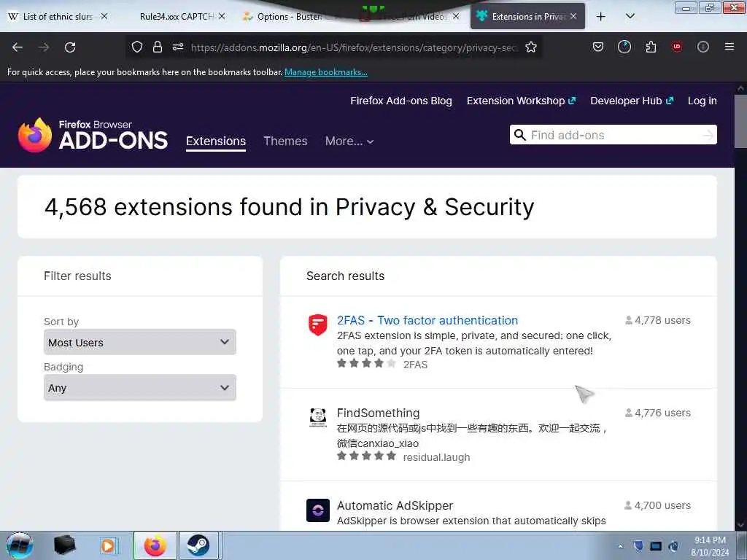Screen dimensions: 747x560
Task: Close the Rule34 CAPTCHA tab
Action: 222,16
